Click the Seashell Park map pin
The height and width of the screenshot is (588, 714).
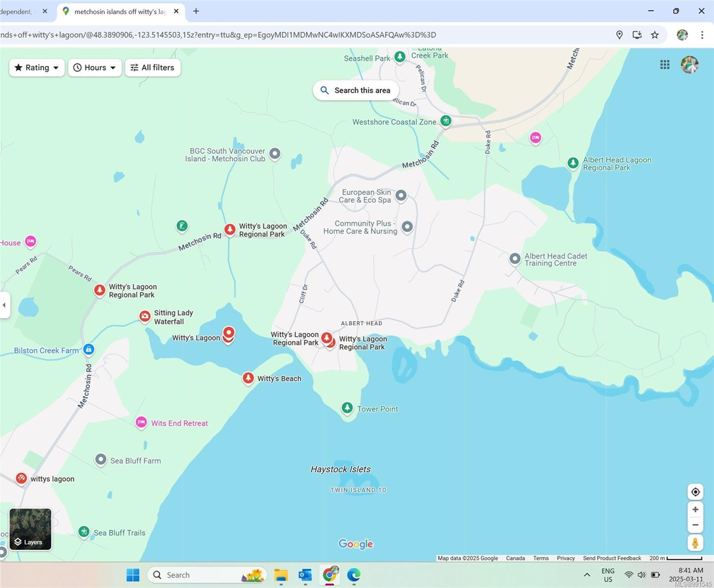[x=400, y=57]
